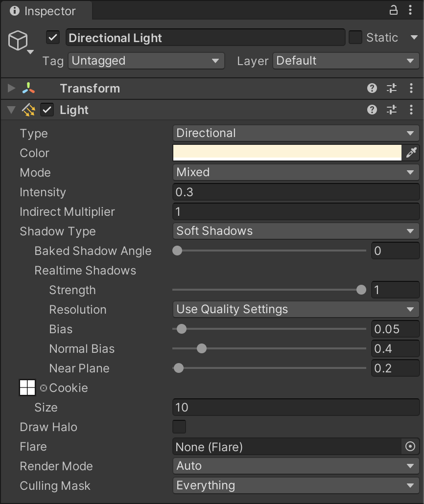Open the light Mode dropdown
This screenshot has height=504, width=424.
pyautogui.click(x=296, y=172)
